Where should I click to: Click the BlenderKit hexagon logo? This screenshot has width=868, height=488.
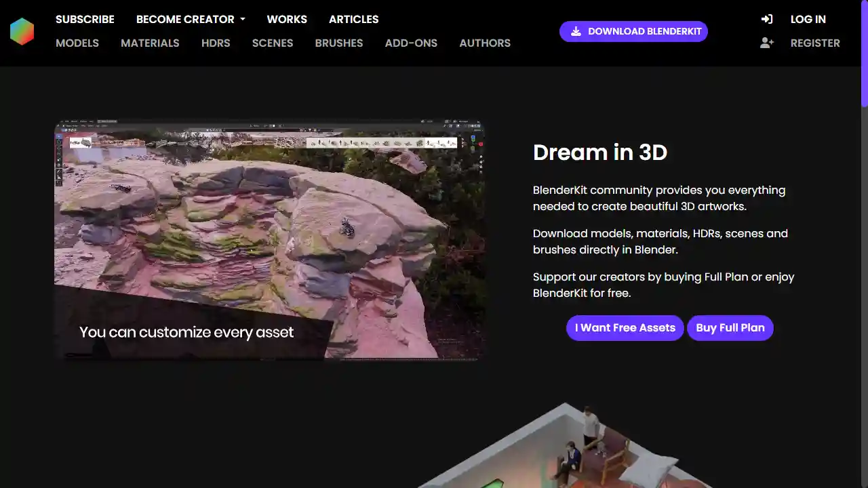coord(22,31)
